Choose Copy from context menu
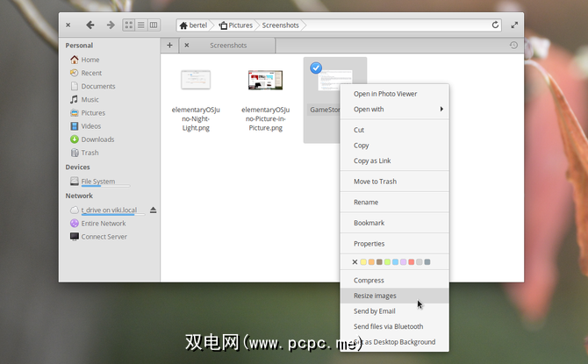This screenshot has height=364, width=588. (395, 145)
